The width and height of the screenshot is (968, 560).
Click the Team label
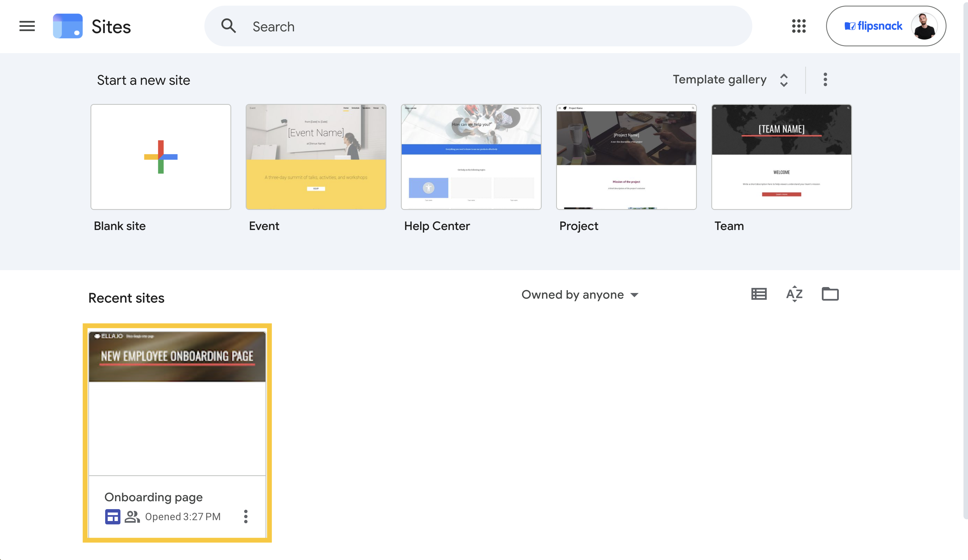729,226
